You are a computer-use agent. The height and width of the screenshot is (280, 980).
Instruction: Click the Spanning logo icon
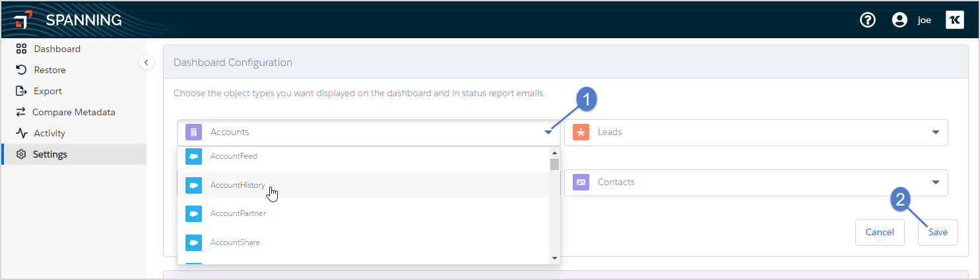21,20
